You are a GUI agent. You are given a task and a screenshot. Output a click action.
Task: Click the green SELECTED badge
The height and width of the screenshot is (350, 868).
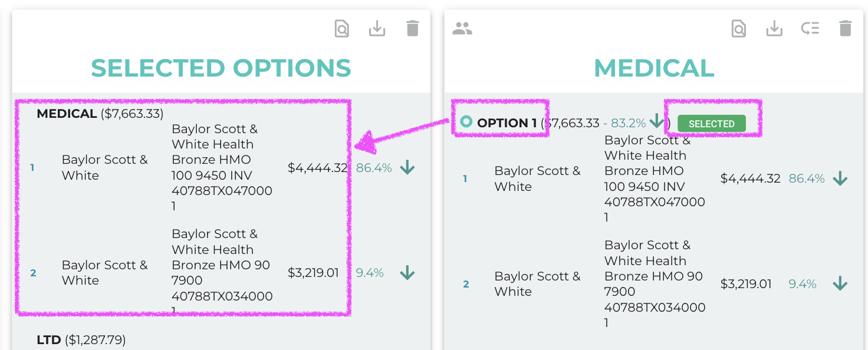712,124
